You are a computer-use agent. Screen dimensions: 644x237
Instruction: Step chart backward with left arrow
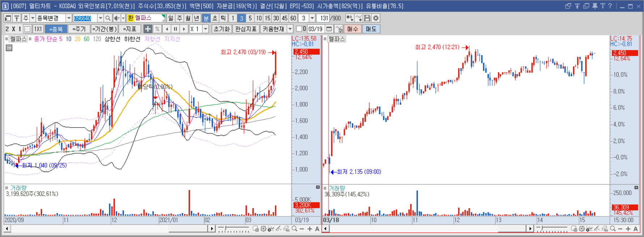[x=167, y=29]
